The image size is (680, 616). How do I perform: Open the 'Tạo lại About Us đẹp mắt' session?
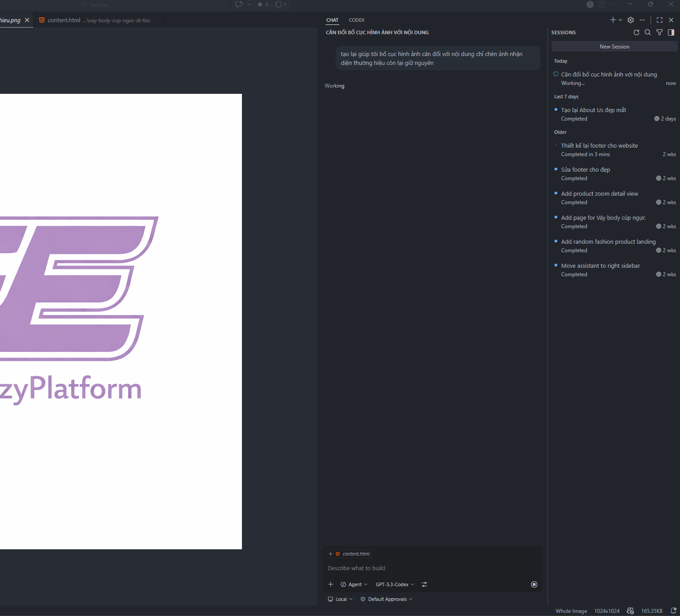593,110
